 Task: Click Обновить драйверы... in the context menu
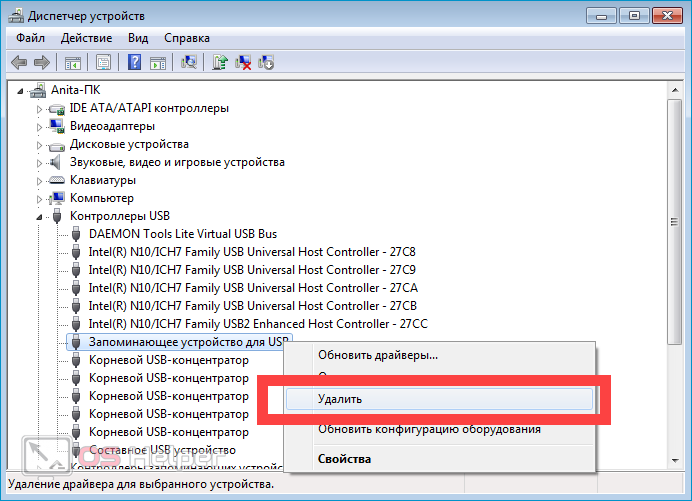[377, 355]
